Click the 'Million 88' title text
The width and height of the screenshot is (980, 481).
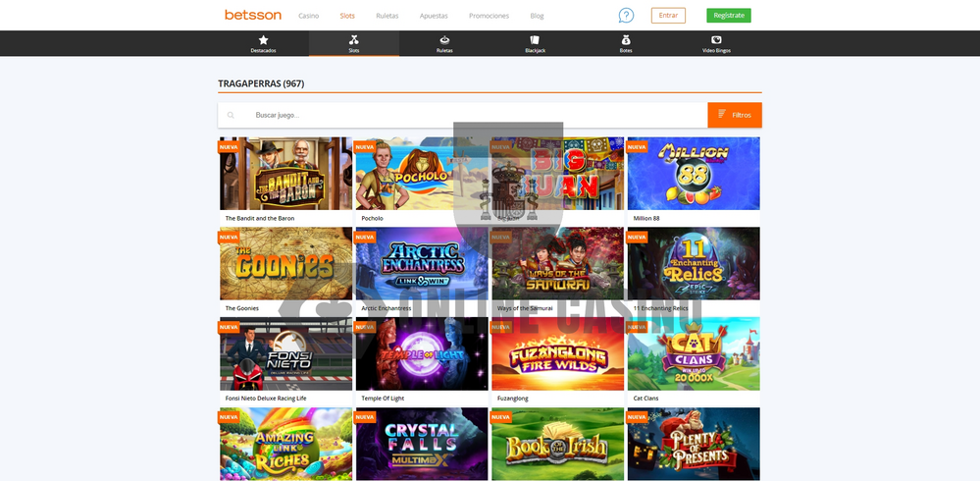tap(646, 218)
